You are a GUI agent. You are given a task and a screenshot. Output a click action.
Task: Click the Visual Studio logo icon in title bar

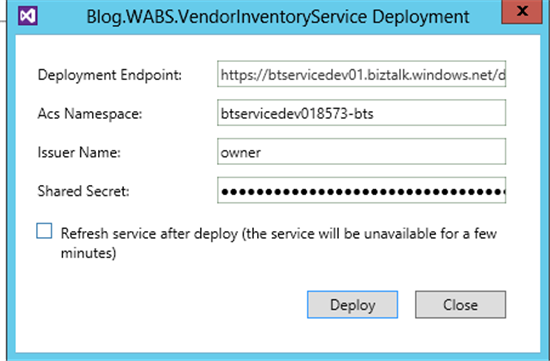pos(28,16)
